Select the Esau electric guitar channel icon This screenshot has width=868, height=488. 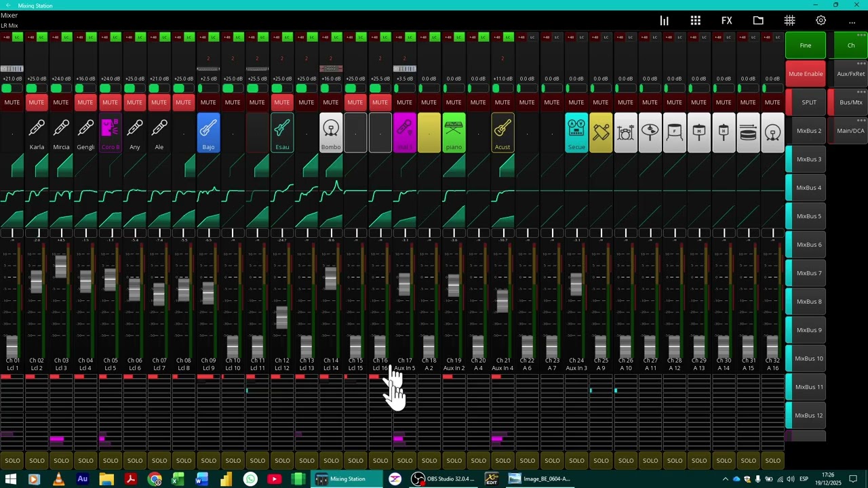click(281, 133)
